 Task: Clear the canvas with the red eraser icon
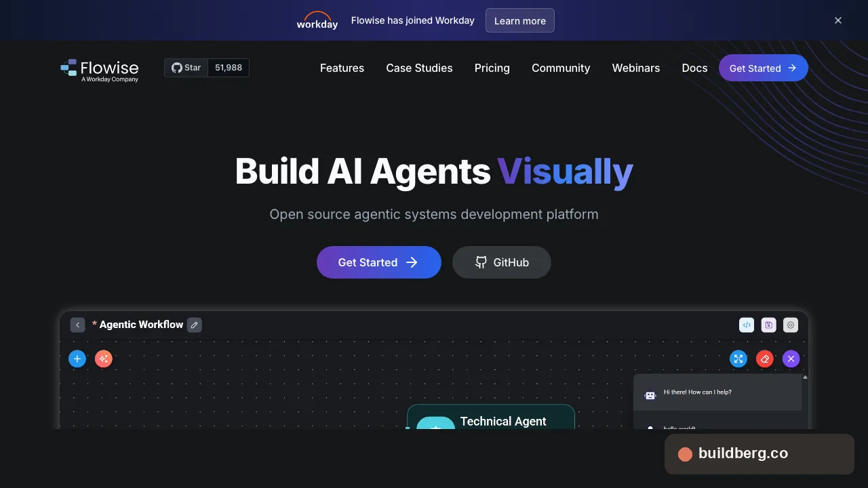pos(764,359)
